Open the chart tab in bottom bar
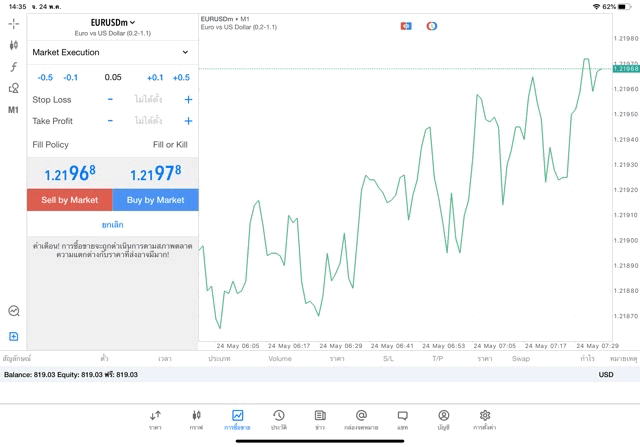The width and height of the screenshot is (640, 447). pos(196,420)
